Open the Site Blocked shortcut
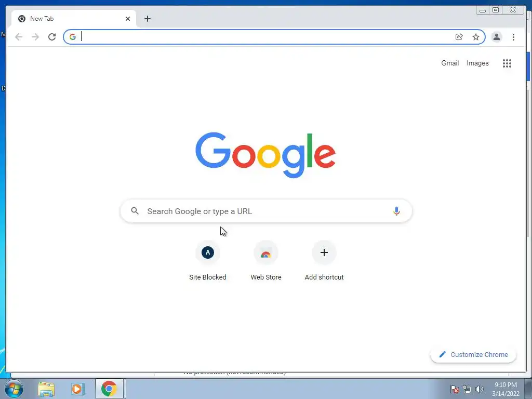The width and height of the screenshot is (532, 399). tap(208, 261)
